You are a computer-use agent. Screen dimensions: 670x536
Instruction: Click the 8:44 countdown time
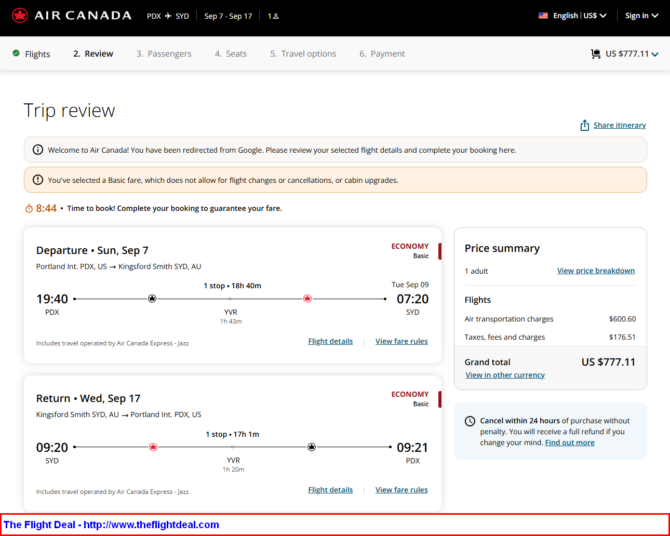46,208
